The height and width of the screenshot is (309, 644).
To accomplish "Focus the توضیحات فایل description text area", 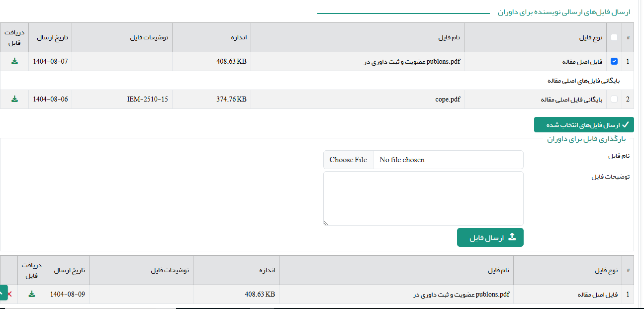I will pos(423,198).
